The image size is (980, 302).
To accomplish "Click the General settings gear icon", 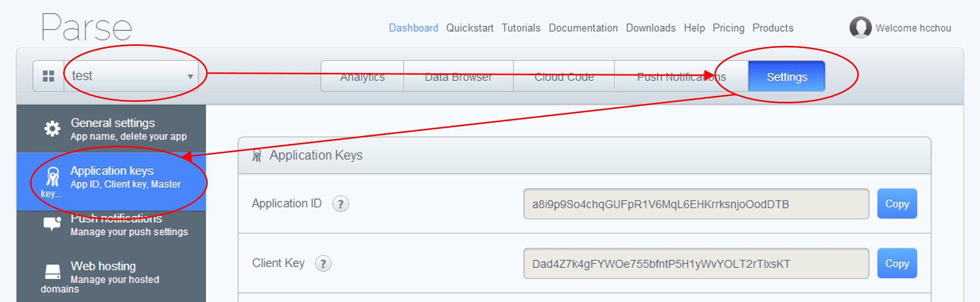I will coord(52,129).
